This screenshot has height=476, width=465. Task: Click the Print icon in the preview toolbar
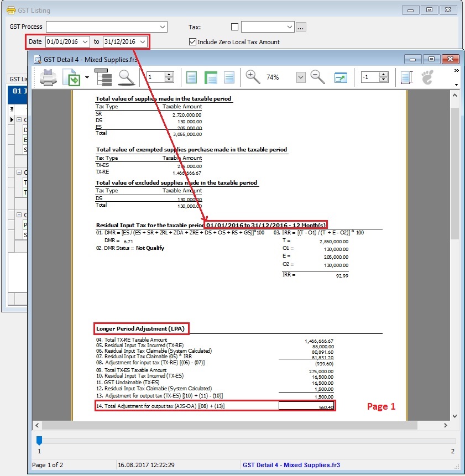point(48,77)
